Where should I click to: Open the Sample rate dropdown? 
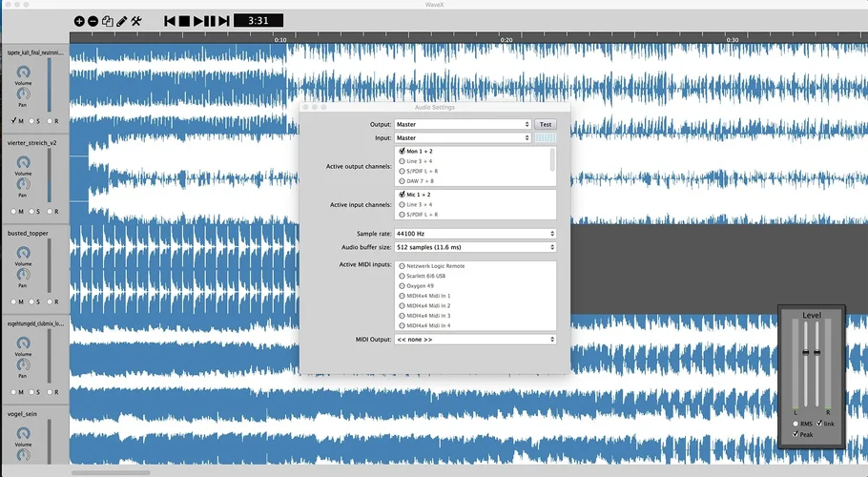pyautogui.click(x=475, y=234)
